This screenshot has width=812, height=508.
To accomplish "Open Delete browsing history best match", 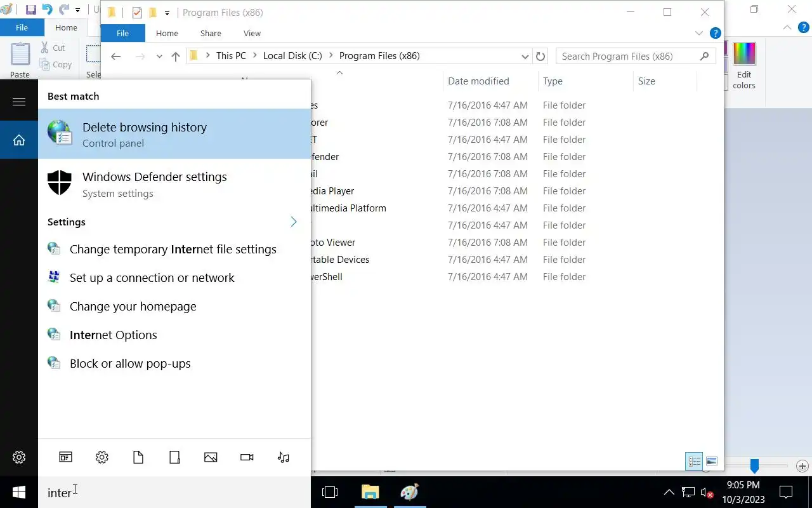I will tap(174, 134).
